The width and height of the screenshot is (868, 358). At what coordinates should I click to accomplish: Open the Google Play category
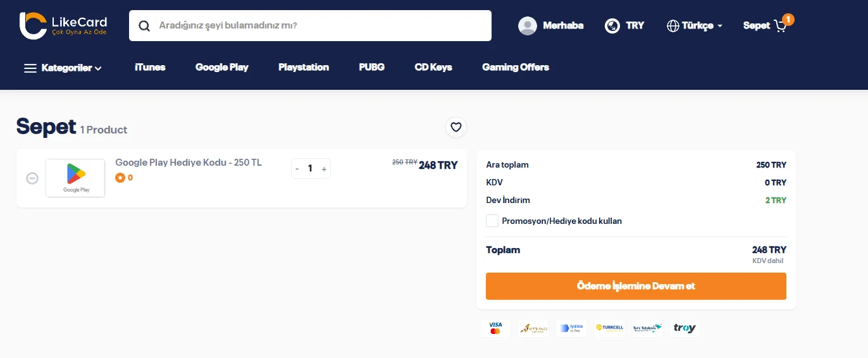222,67
